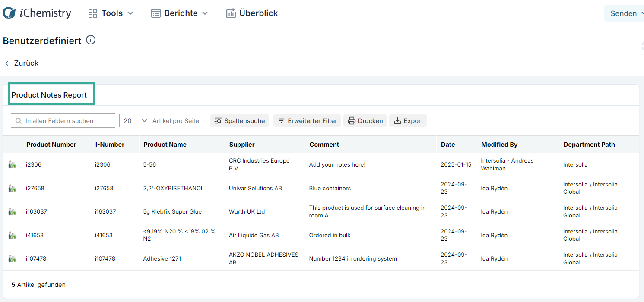
Task: Click the Export button
Action: coord(408,121)
